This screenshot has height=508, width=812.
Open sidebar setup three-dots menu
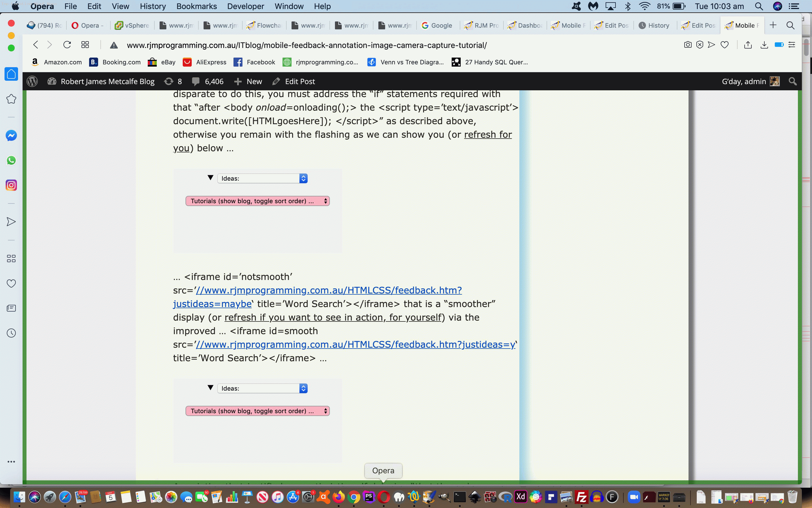point(11,462)
